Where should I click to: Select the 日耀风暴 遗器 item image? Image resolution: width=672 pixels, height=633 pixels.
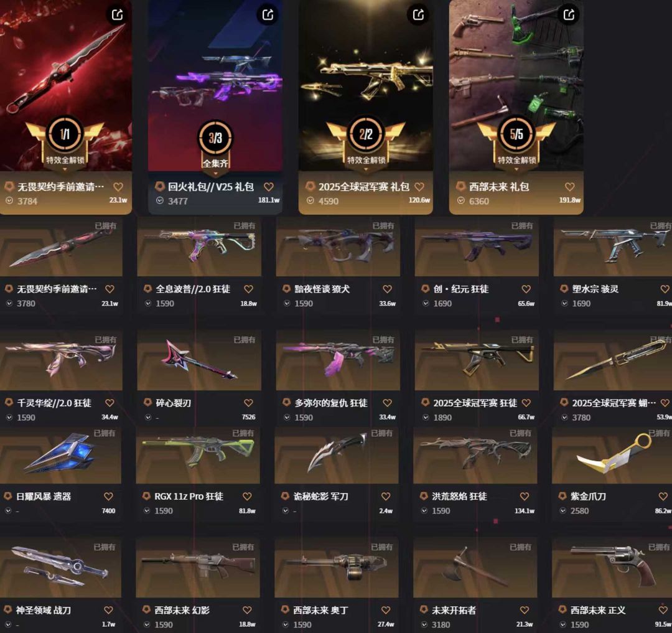[x=60, y=455]
